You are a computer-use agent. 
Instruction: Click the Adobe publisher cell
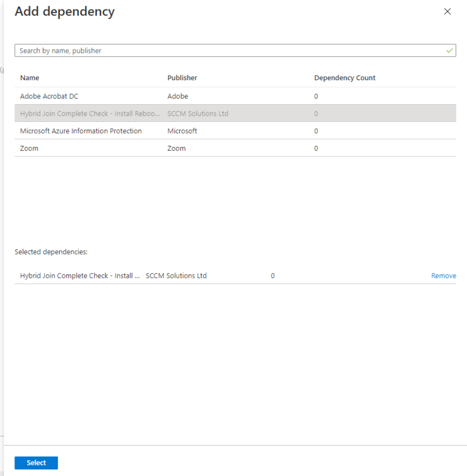pos(178,96)
